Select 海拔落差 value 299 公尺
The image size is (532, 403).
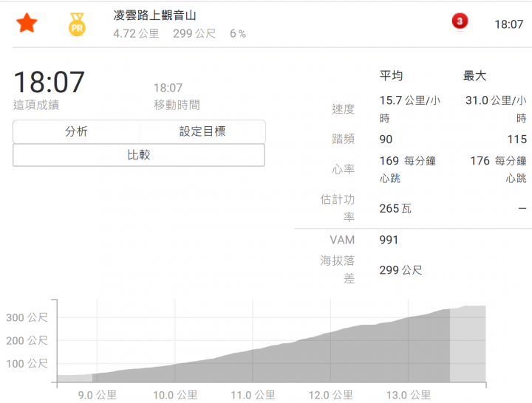click(x=400, y=270)
